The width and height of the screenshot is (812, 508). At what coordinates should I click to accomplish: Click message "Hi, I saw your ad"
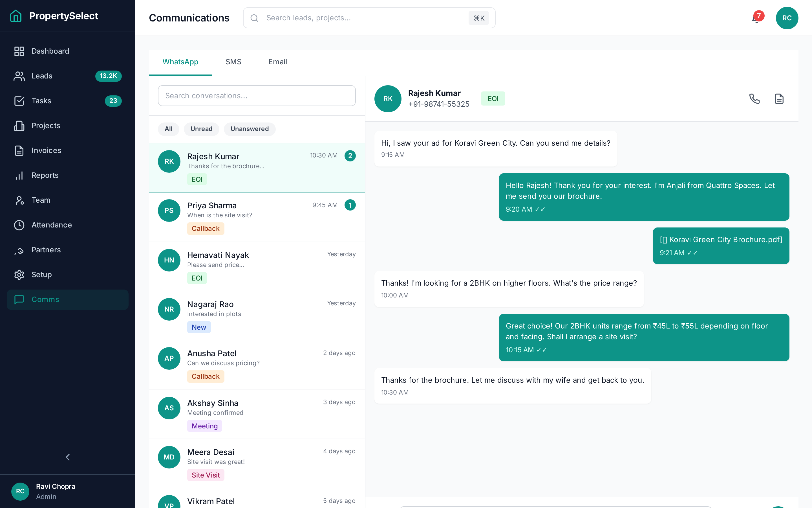496,149
